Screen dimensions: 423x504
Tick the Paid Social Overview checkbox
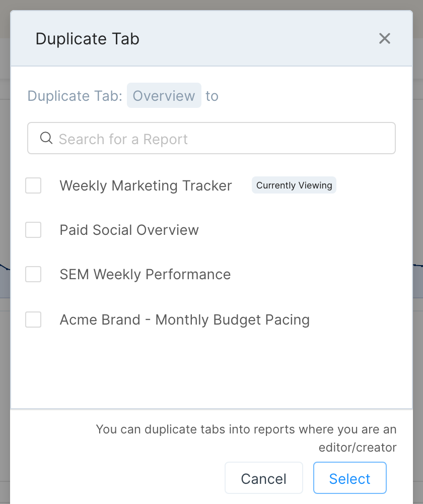tap(33, 230)
